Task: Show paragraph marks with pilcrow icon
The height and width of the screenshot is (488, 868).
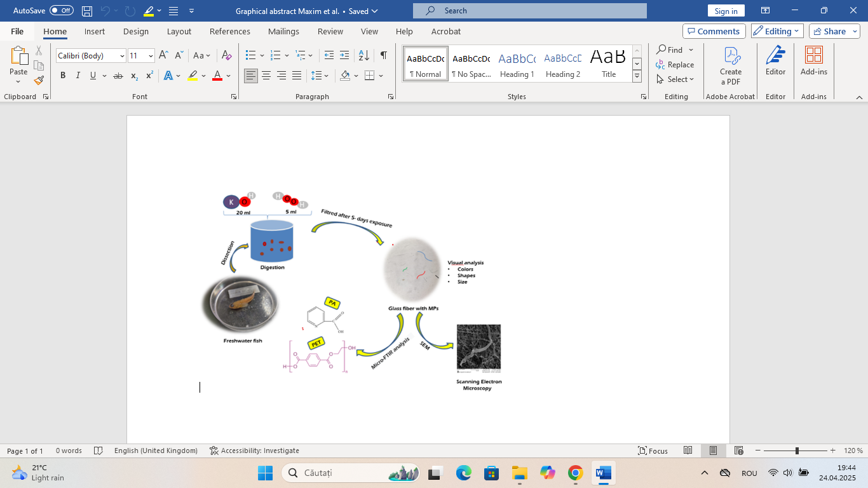Action: point(383,55)
